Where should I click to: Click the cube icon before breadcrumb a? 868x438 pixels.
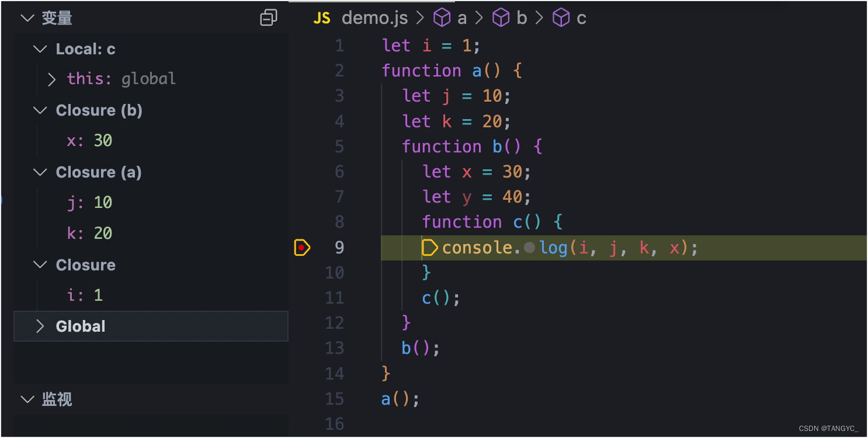(442, 18)
